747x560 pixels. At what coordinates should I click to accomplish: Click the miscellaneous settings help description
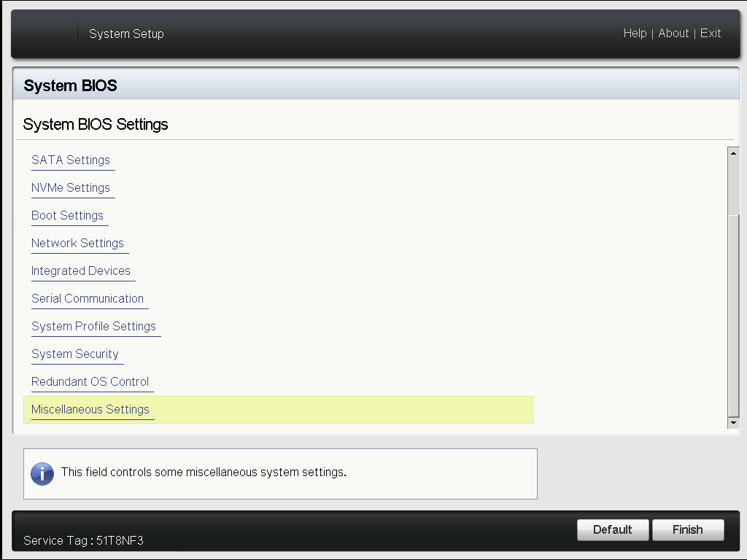[204, 472]
